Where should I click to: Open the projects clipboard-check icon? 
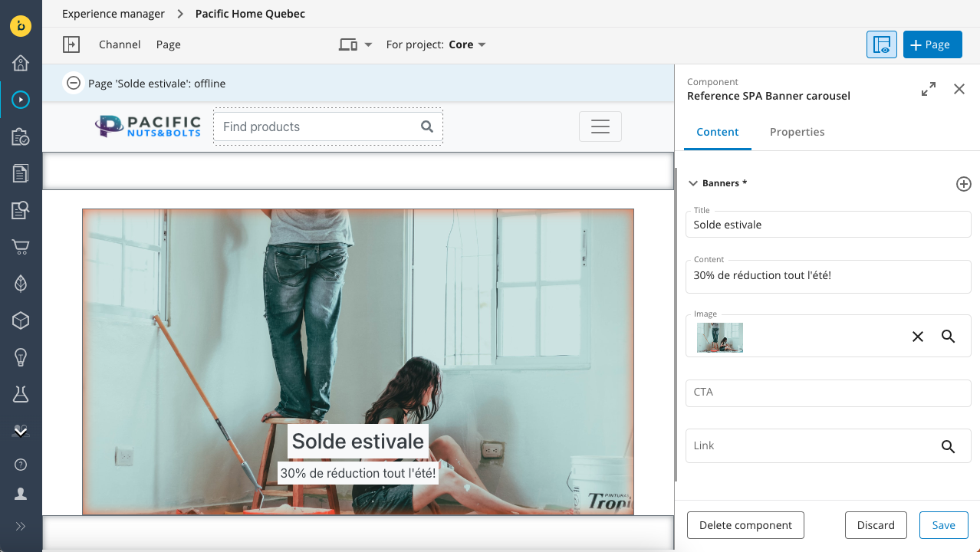(x=21, y=136)
